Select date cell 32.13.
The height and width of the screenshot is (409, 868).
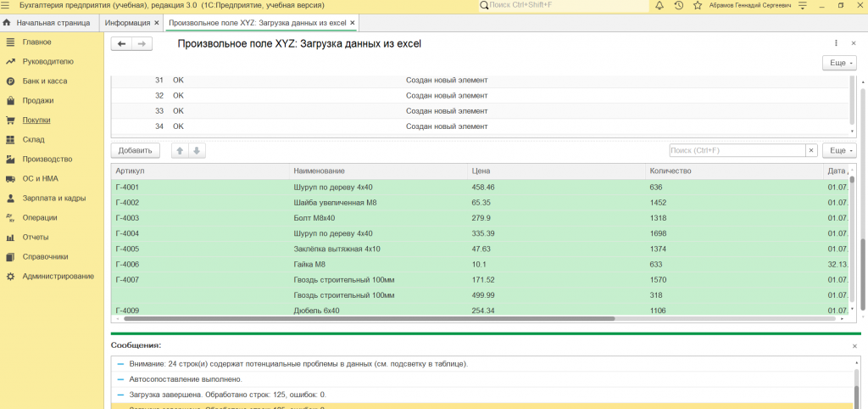tap(837, 265)
